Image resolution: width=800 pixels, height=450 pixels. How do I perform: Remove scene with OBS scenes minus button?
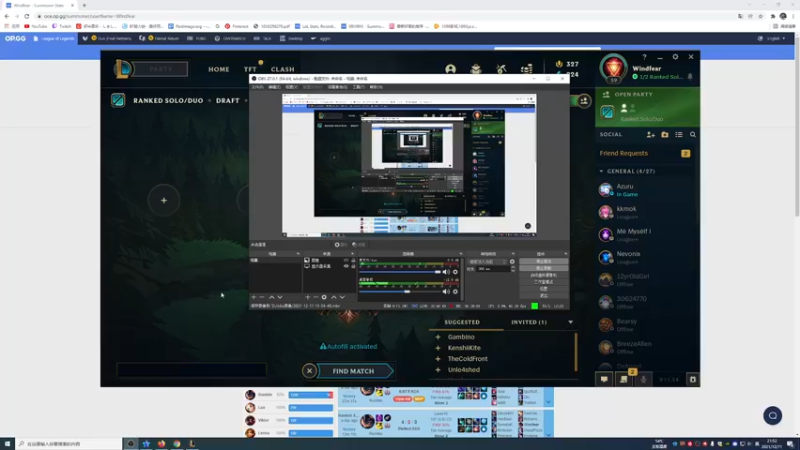(x=262, y=297)
